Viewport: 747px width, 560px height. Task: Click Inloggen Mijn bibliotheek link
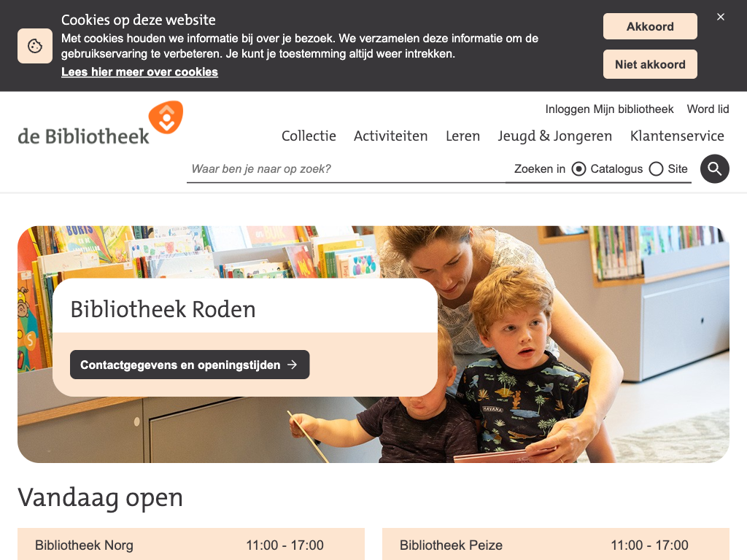pos(609,109)
